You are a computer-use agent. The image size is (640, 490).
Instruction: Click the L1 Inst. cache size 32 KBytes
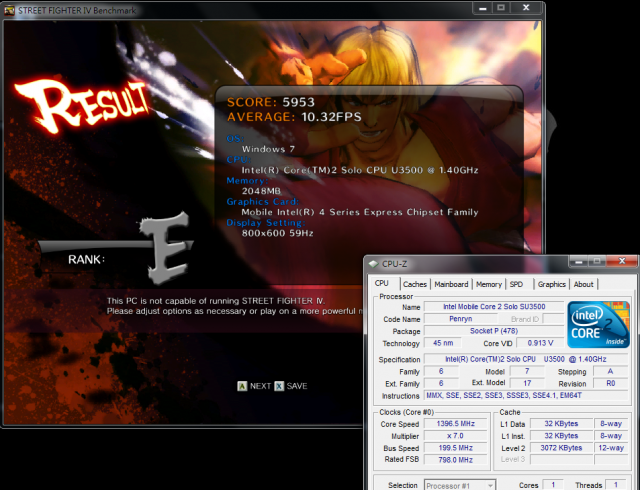(x=561, y=436)
